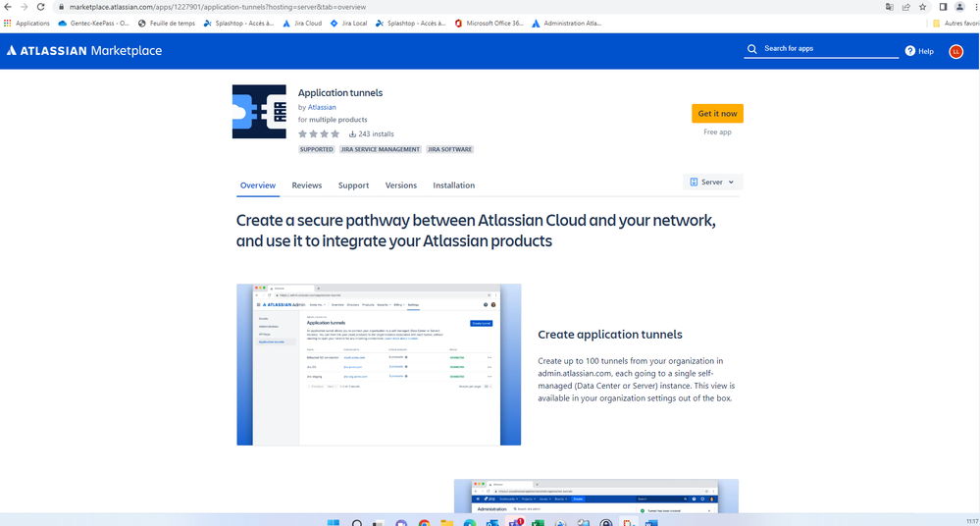Open the Microsoft Office 36... bookmark

pyautogui.click(x=490, y=24)
